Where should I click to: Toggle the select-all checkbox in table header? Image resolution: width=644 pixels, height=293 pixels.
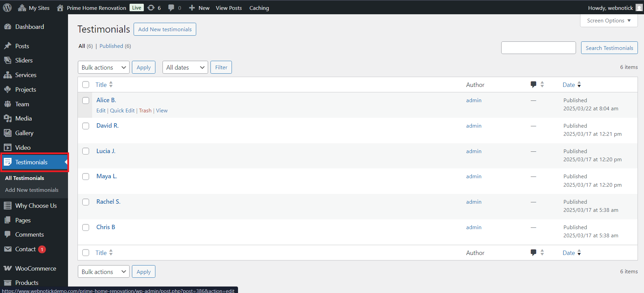point(86,85)
